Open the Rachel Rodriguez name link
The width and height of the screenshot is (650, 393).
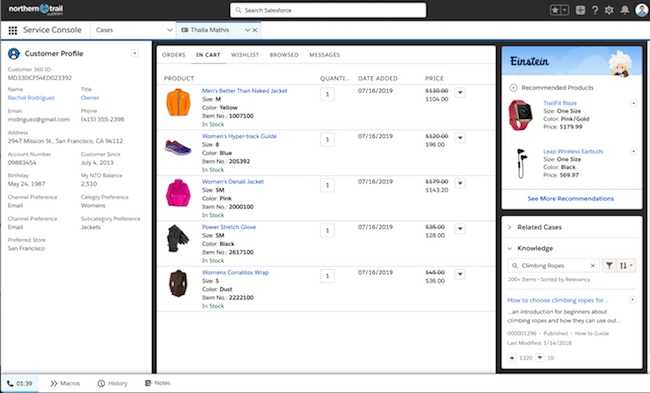(31, 98)
